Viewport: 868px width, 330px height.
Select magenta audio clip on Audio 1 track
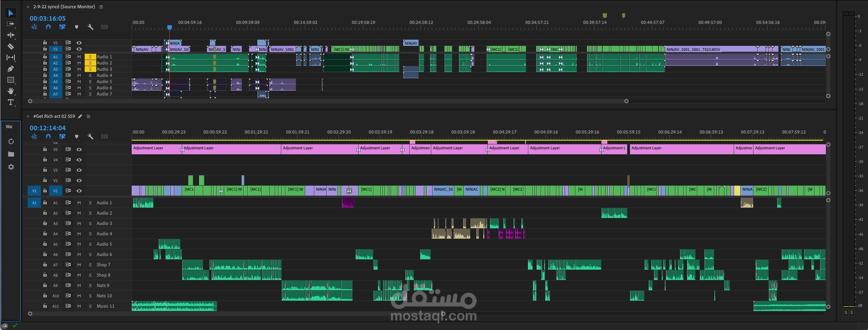click(348, 203)
